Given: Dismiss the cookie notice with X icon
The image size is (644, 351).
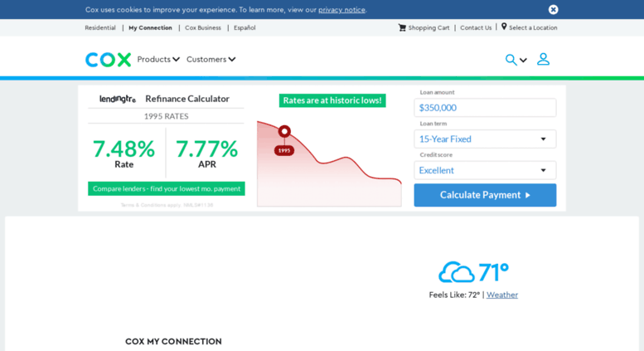Looking at the screenshot, I should [x=553, y=10].
